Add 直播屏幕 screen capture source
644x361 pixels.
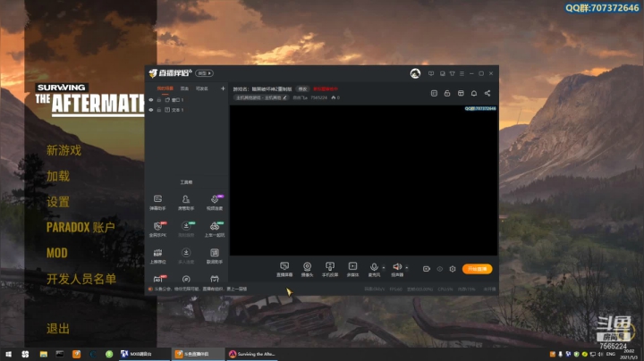coord(284,269)
